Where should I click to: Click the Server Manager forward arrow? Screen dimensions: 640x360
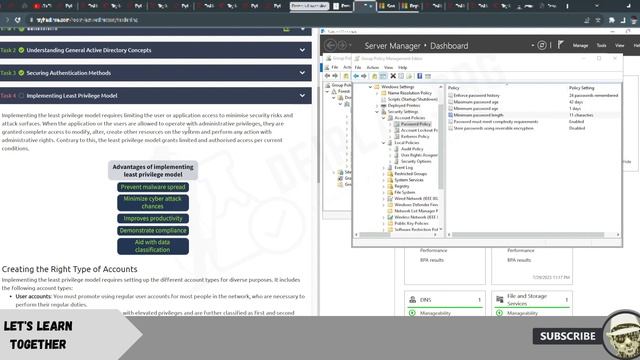click(342, 45)
